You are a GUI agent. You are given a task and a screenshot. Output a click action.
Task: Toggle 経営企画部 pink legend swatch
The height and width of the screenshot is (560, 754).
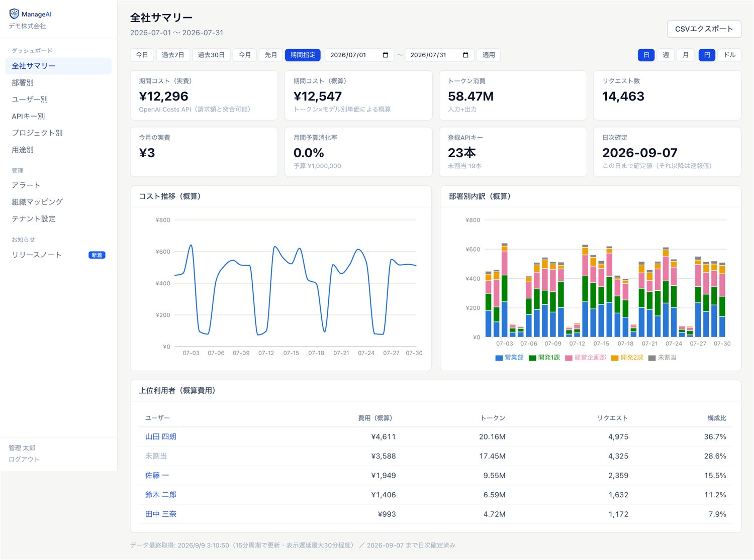(569, 358)
